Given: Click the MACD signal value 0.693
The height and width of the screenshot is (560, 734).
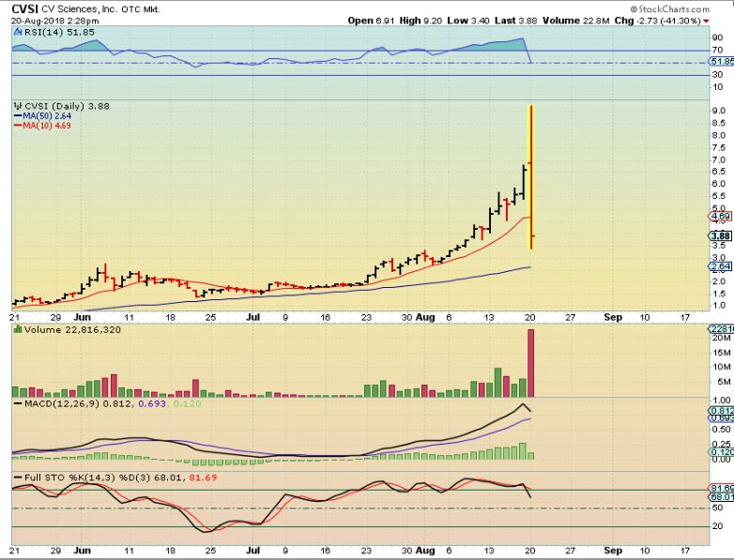Looking at the screenshot, I should pyautogui.click(x=152, y=403).
